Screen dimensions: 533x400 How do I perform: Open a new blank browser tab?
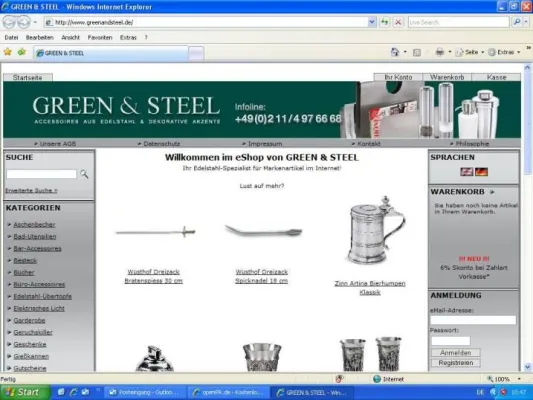(x=196, y=53)
